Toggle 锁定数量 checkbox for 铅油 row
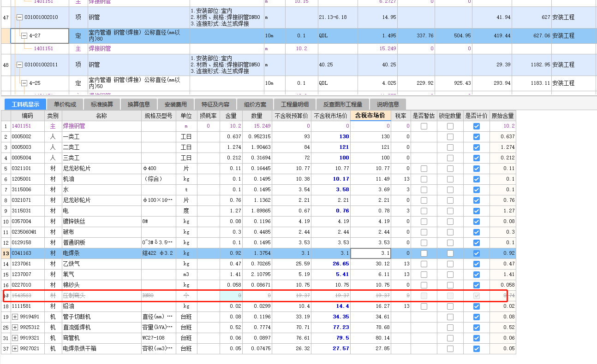This screenshot has width=597, height=364. pyautogui.click(x=450, y=306)
